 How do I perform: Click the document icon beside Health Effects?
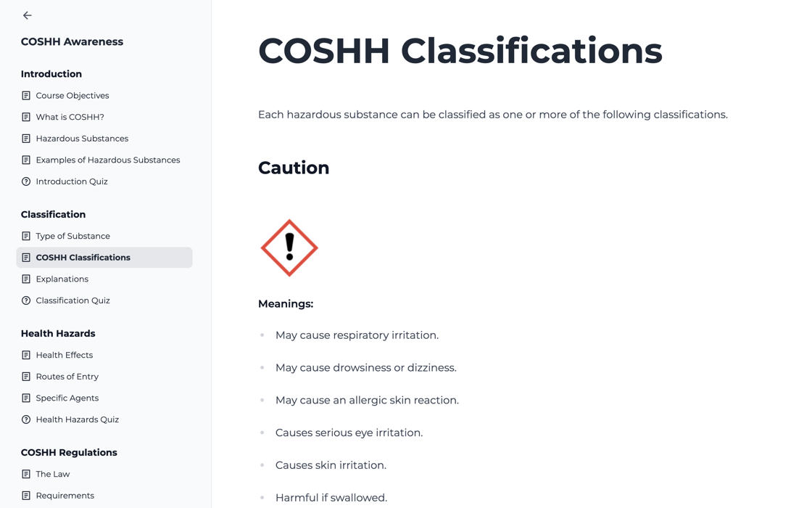[x=25, y=355]
